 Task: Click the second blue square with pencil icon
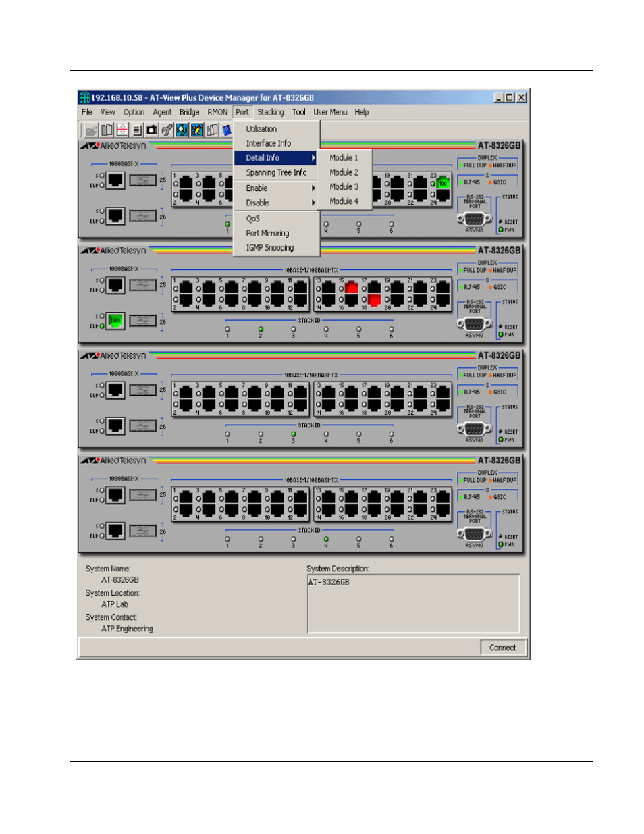click(196, 130)
